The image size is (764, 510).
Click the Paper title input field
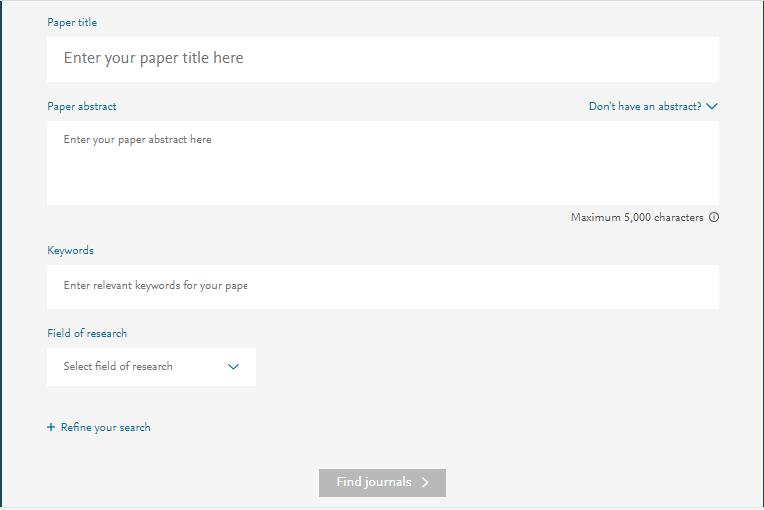coord(382,59)
